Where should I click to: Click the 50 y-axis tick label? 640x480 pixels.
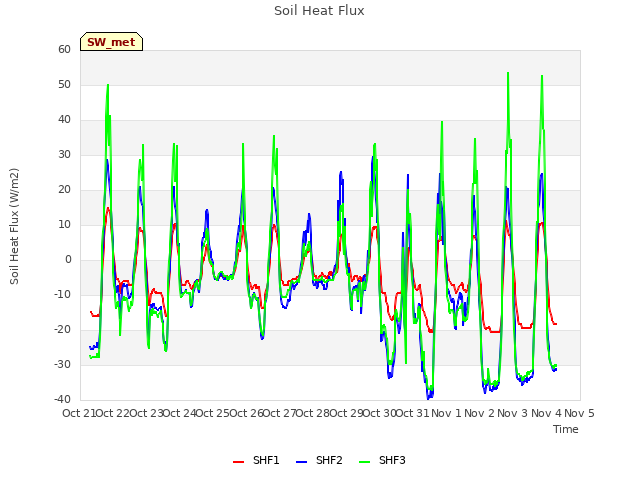point(64,84)
